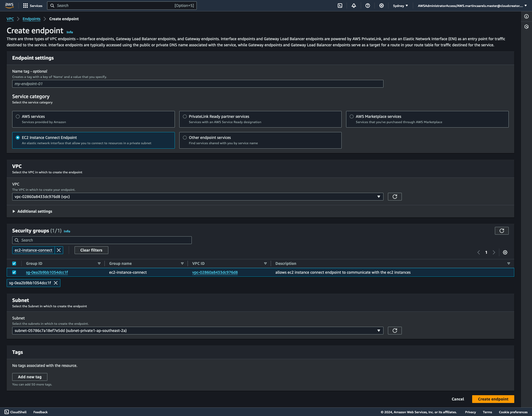The width and height of the screenshot is (532, 416).
Task: Open the notifications bell icon
Action: click(x=354, y=6)
